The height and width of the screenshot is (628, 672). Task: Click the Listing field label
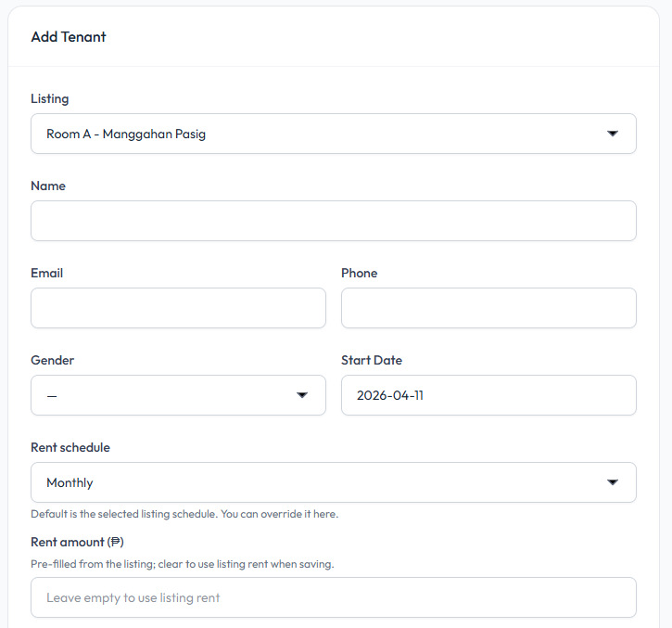(x=50, y=98)
